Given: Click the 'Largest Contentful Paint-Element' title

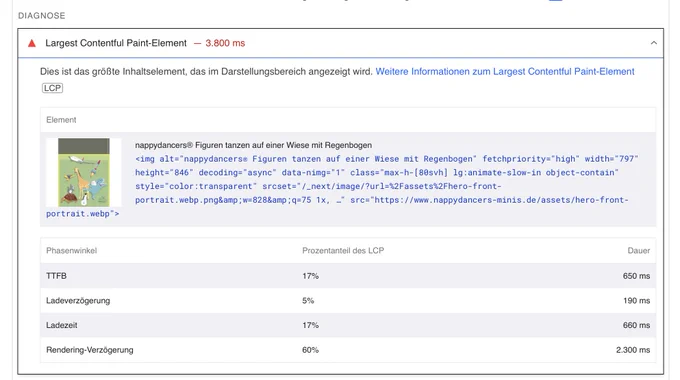Looking at the screenshot, I should (x=116, y=43).
